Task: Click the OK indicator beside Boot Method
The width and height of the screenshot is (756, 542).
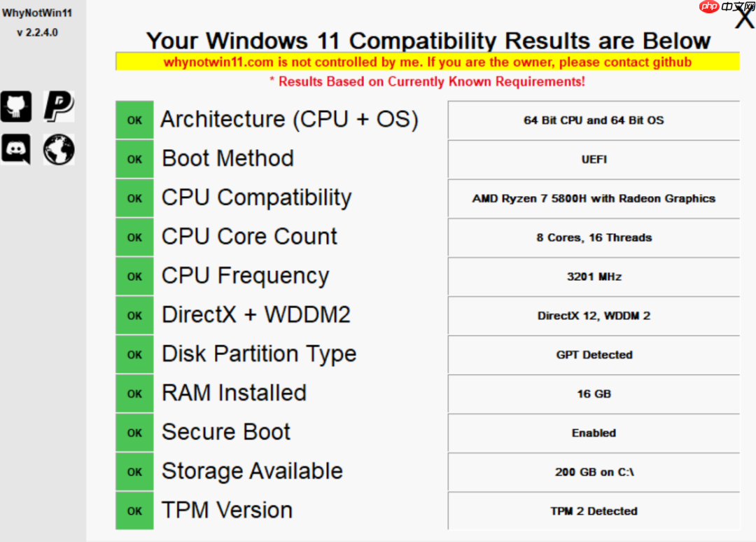Action: (x=134, y=158)
